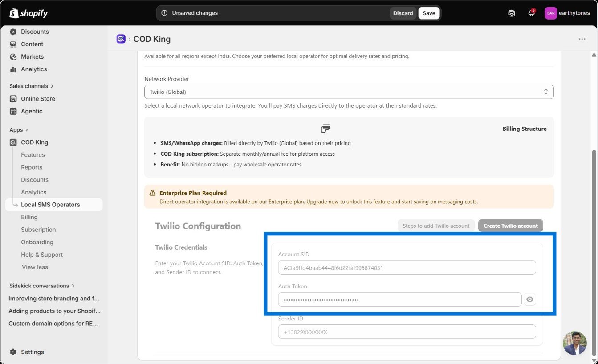Open 'Custom domain options' conversation
Viewport: 598px width, 364px height.
pos(53,324)
